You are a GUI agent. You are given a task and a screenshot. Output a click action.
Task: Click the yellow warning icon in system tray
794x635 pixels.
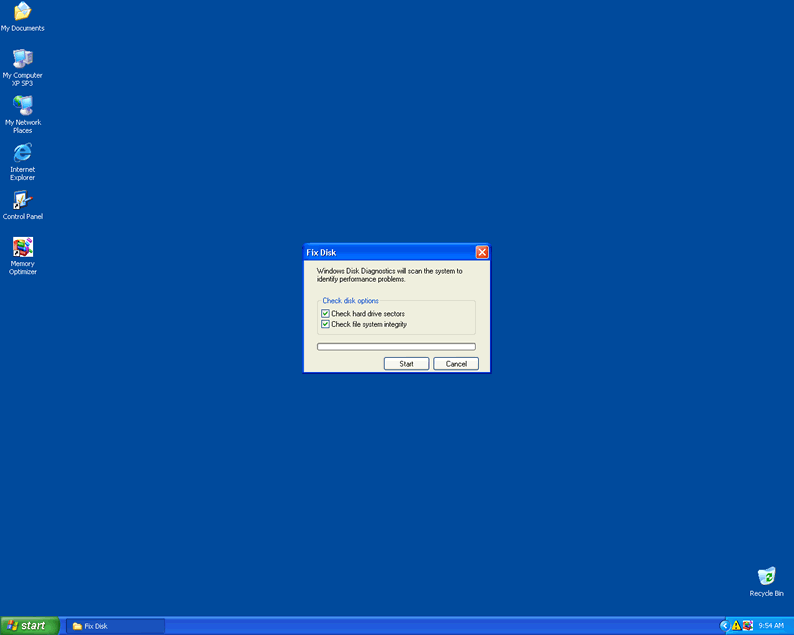pyautogui.click(x=736, y=626)
